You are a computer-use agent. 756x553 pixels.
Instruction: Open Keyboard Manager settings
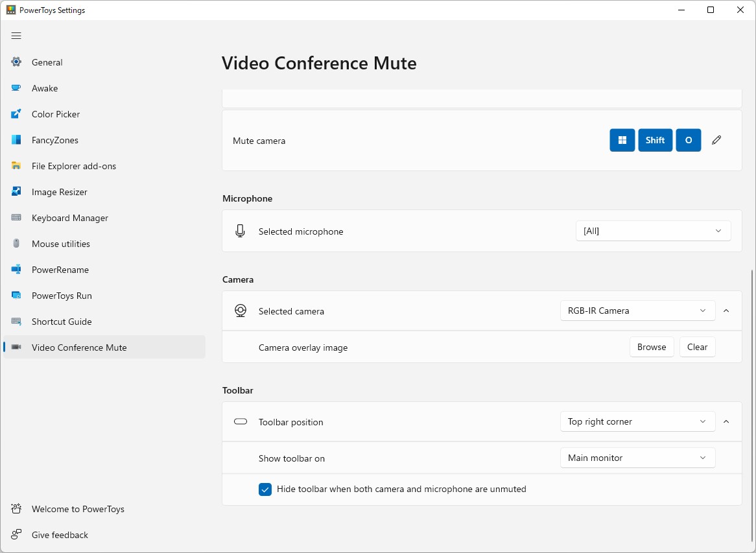(x=69, y=218)
